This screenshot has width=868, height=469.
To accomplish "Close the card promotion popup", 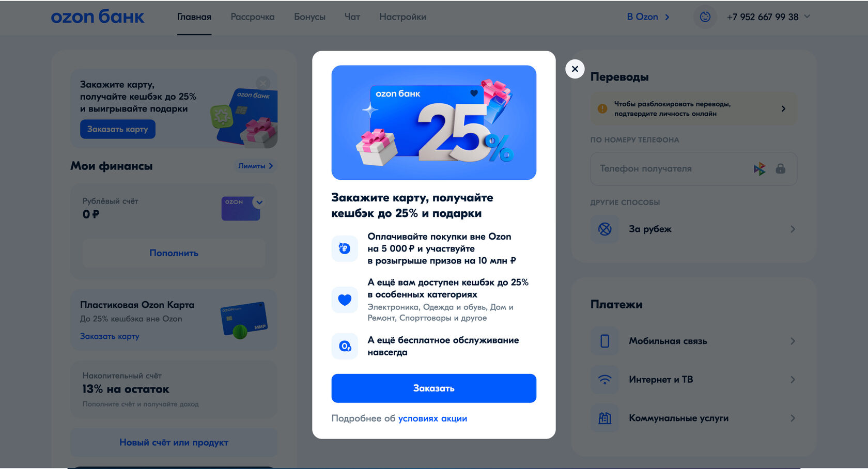I will click(x=575, y=69).
